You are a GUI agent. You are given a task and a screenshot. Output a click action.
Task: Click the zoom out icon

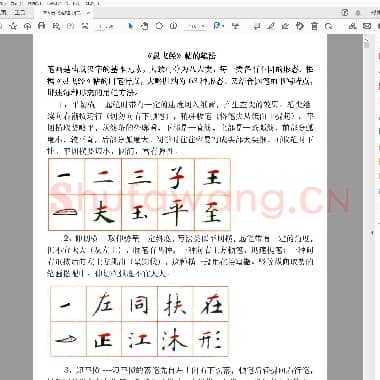[159, 26]
